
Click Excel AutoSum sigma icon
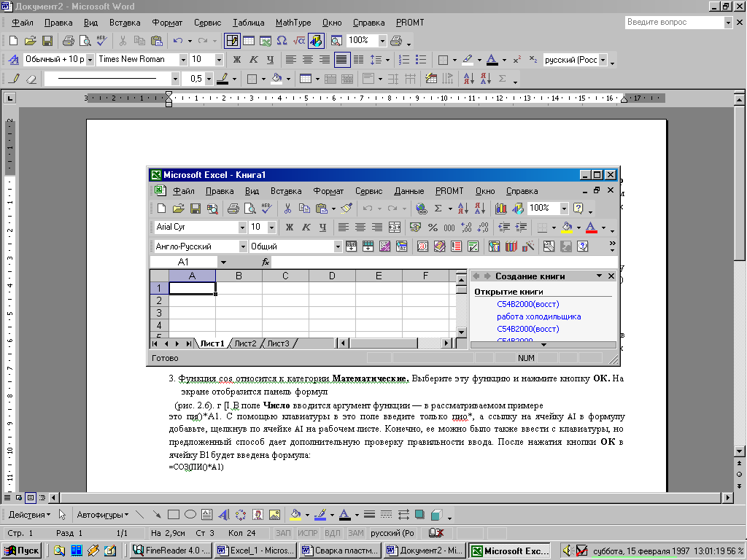438,208
